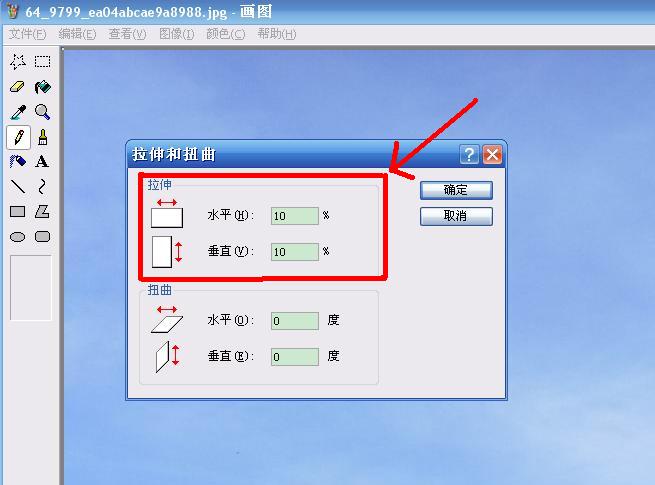
Task: Select the rectangular Select tool
Action: [43, 62]
